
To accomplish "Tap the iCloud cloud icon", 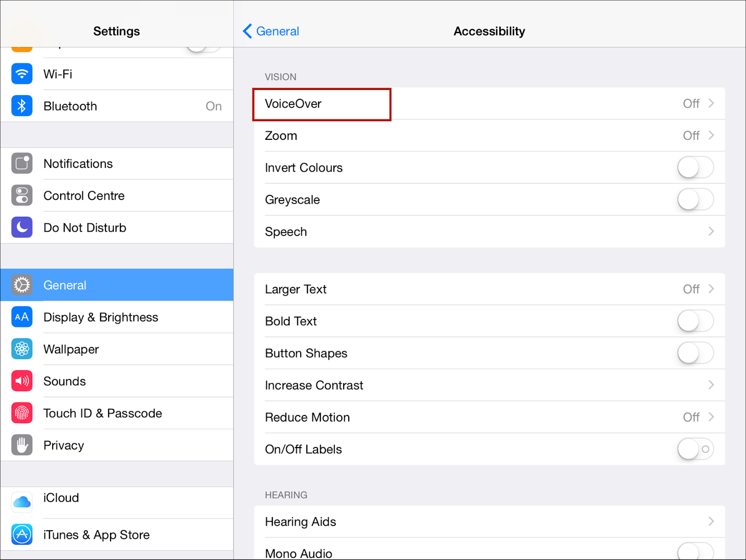I will click(x=22, y=502).
